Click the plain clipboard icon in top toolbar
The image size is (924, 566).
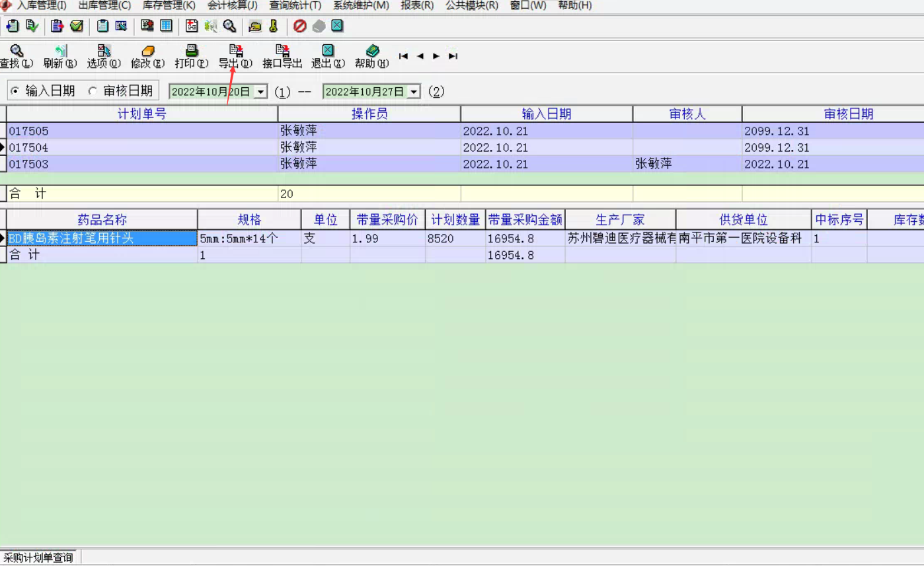pyautogui.click(x=102, y=26)
